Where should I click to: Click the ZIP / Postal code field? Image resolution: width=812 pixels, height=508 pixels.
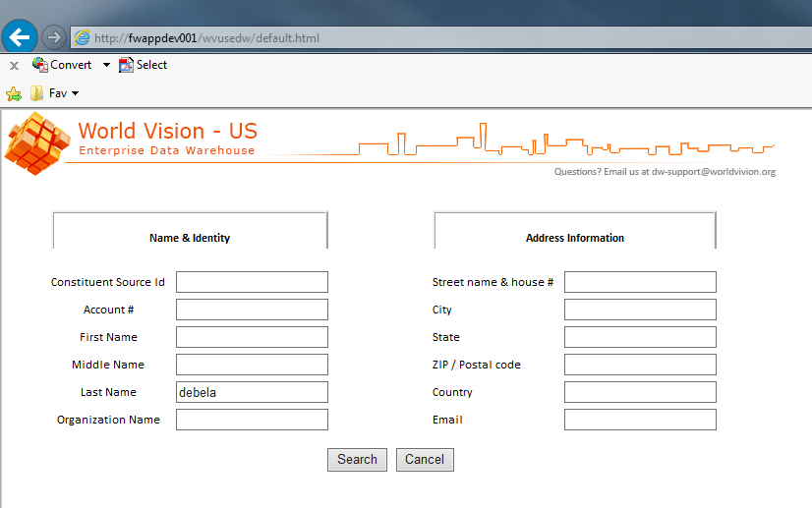640,365
